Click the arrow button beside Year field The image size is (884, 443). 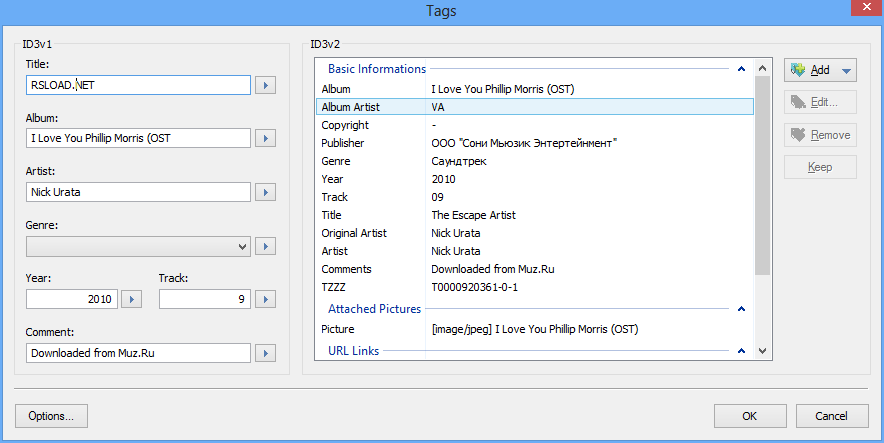click(133, 298)
